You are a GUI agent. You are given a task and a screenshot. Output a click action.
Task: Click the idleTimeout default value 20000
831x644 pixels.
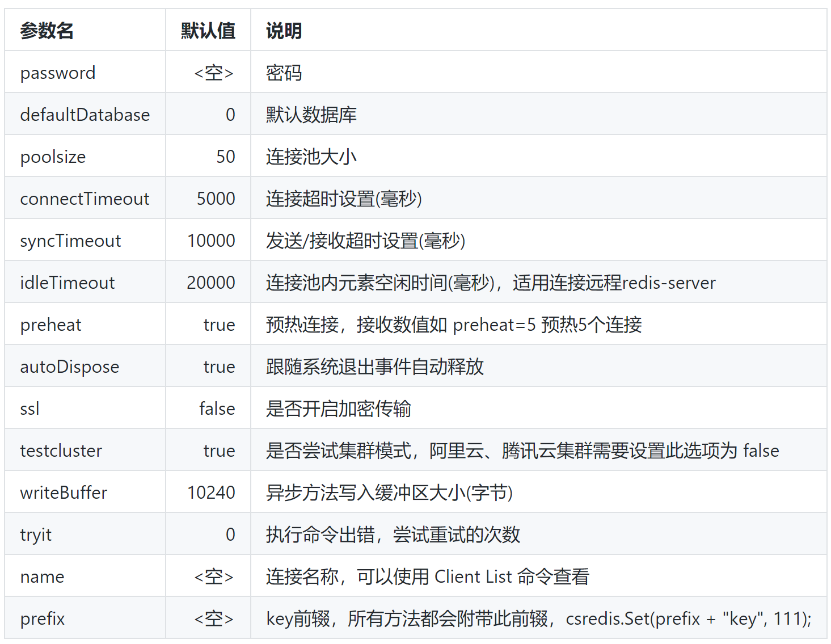click(x=210, y=283)
